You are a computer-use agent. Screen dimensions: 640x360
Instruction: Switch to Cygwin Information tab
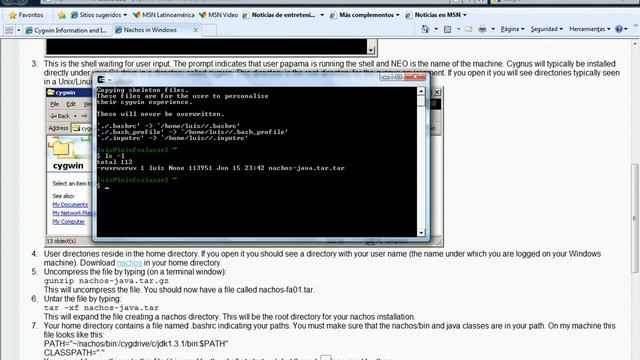tap(67, 30)
